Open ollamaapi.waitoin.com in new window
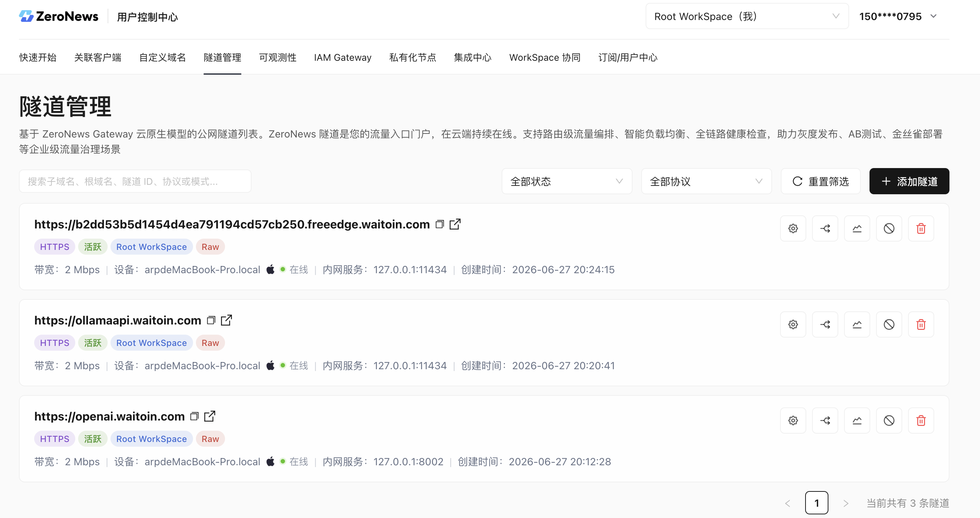 click(226, 320)
